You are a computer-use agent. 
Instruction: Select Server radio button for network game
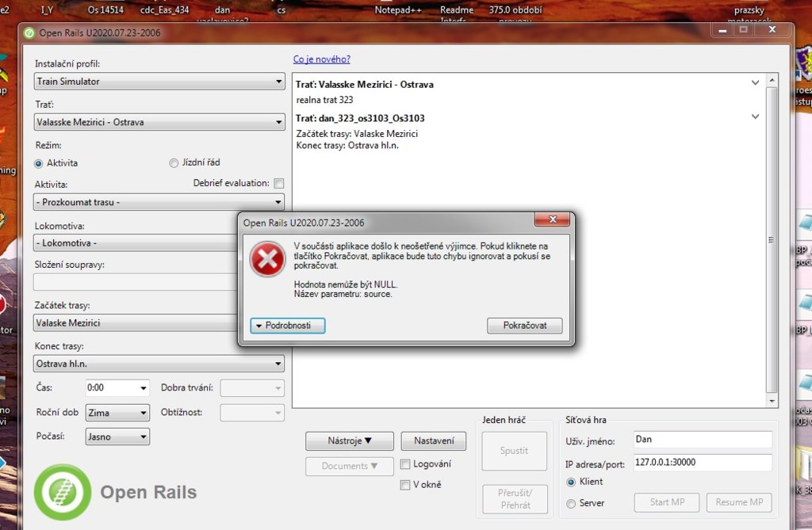(x=571, y=503)
